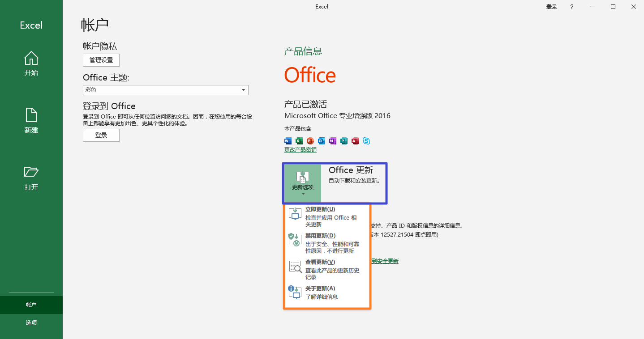The width and height of the screenshot is (644, 339).
Task: Open the 更改产品密钥 link
Action: coord(301,150)
